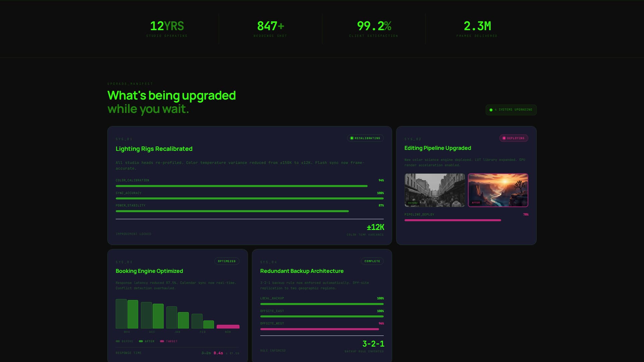This screenshot has height=362, width=644.
Task: Click the pink TARGET legend swatch
Action: [162, 341]
